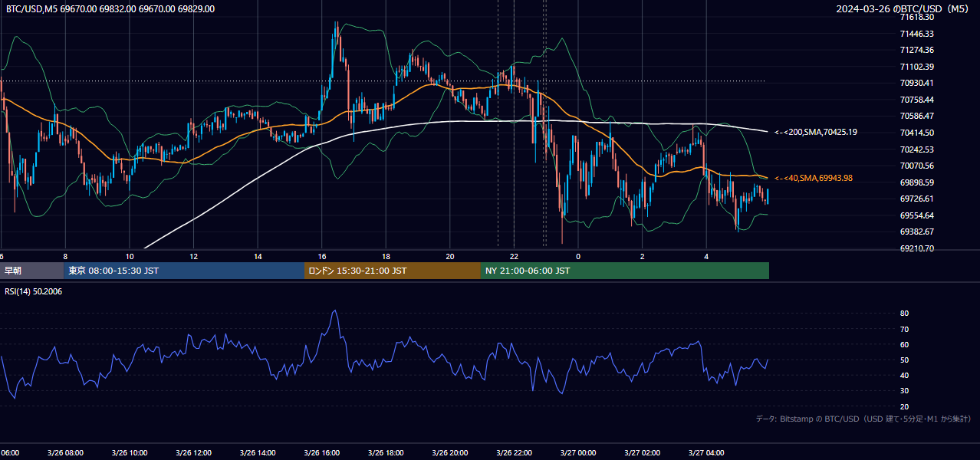This screenshot has width=980, height=460.
Task: Click the 3/26 16:00 time label
Action: pyautogui.click(x=322, y=453)
